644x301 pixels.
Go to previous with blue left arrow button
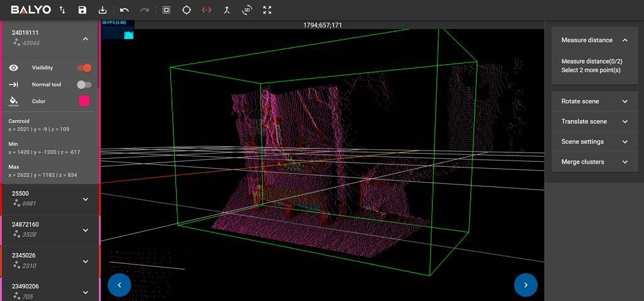coord(119,285)
